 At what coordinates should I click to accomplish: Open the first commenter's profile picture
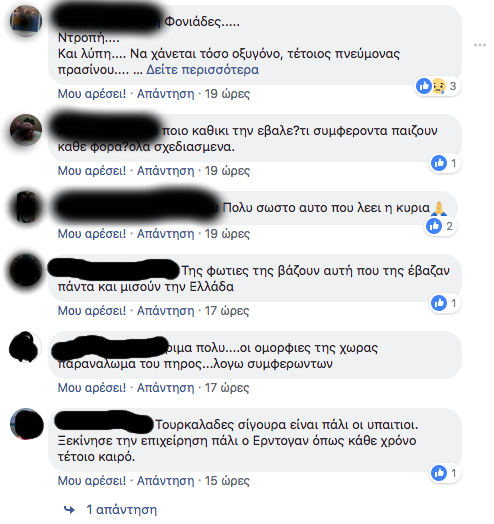click(x=26, y=20)
